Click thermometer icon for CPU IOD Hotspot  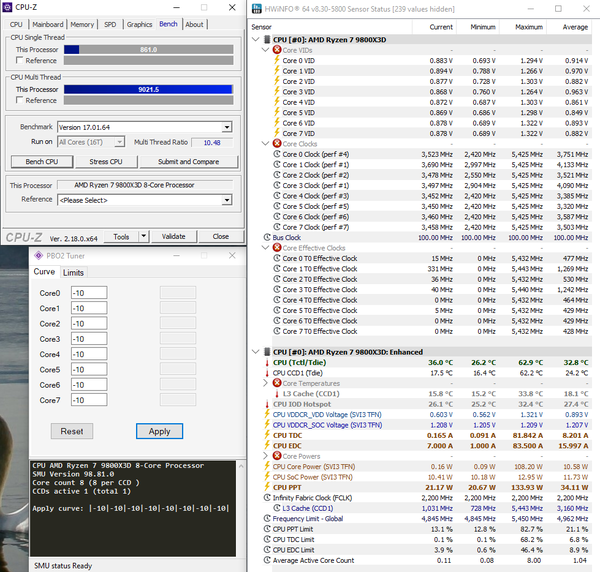(267, 404)
